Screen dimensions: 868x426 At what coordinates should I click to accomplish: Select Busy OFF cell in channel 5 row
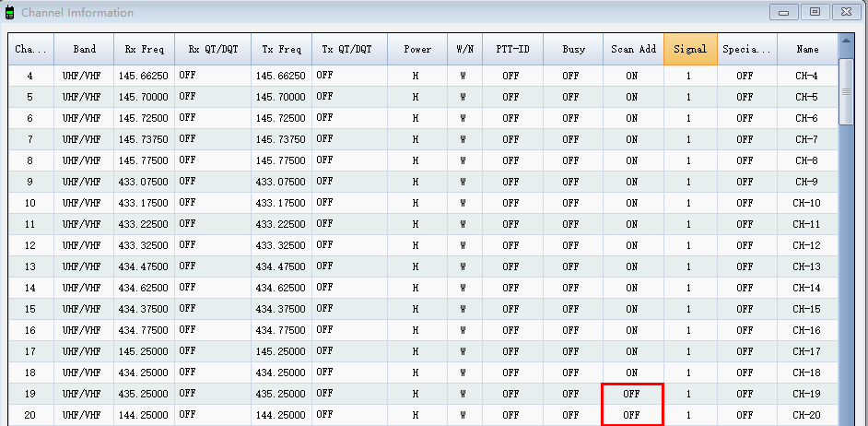click(573, 97)
